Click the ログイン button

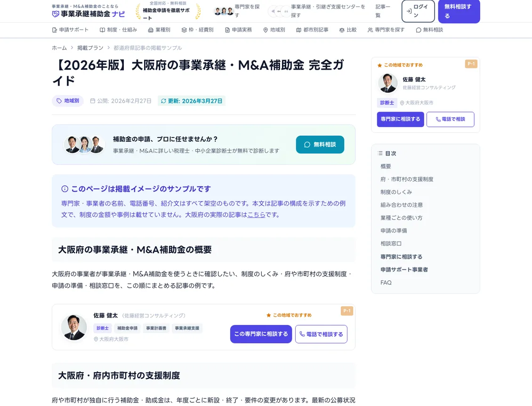point(418,11)
